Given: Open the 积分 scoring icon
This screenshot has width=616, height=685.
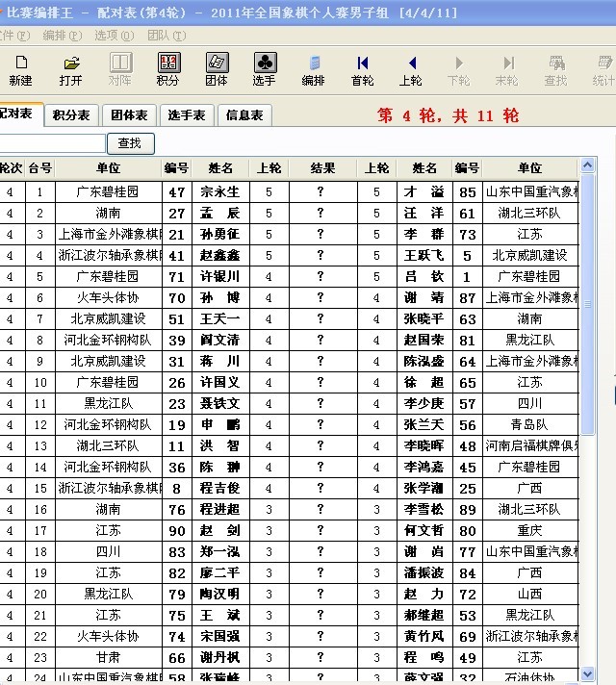Looking at the screenshot, I should click(168, 70).
